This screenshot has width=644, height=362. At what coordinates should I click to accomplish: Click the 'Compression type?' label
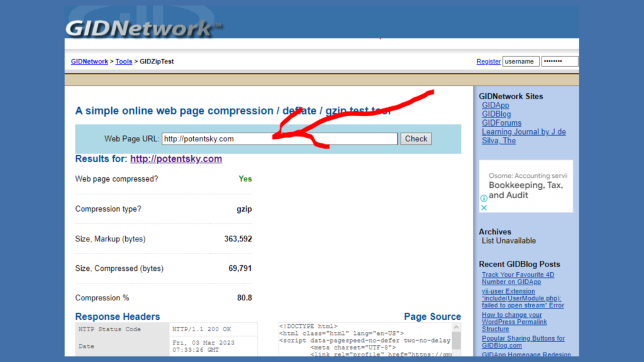pos(108,209)
